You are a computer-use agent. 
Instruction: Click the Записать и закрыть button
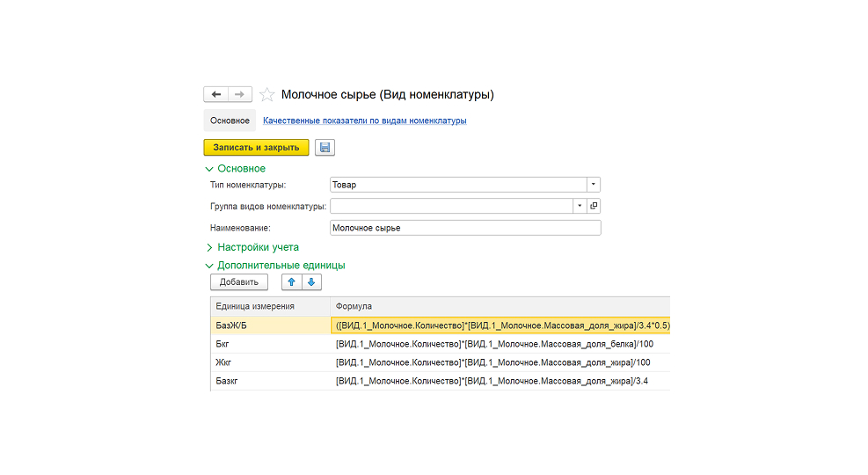256,147
